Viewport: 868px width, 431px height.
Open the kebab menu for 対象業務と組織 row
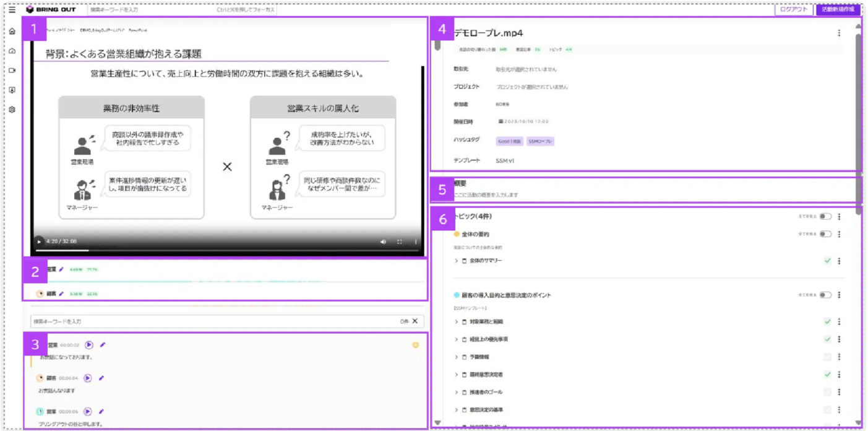839,322
